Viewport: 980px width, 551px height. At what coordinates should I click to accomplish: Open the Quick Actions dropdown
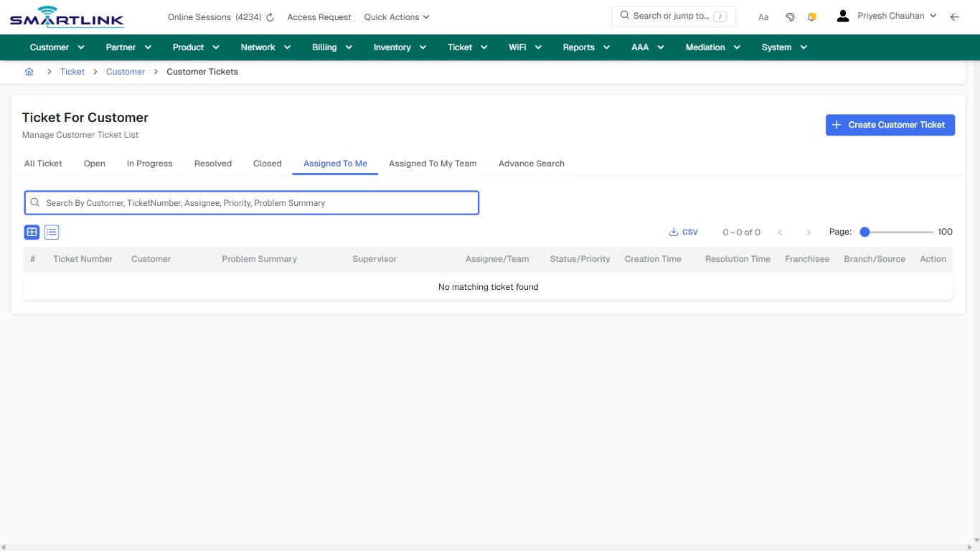point(396,17)
